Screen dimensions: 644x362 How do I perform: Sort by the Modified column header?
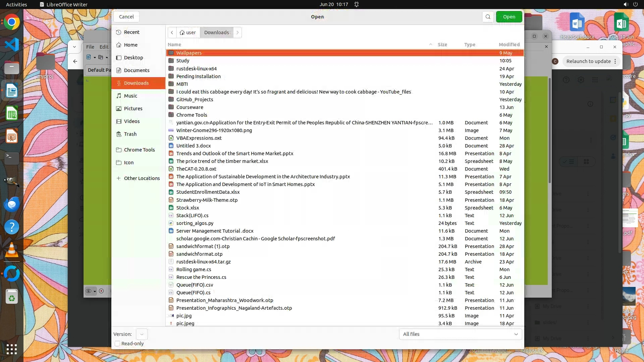pyautogui.click(x=509, y=45)
